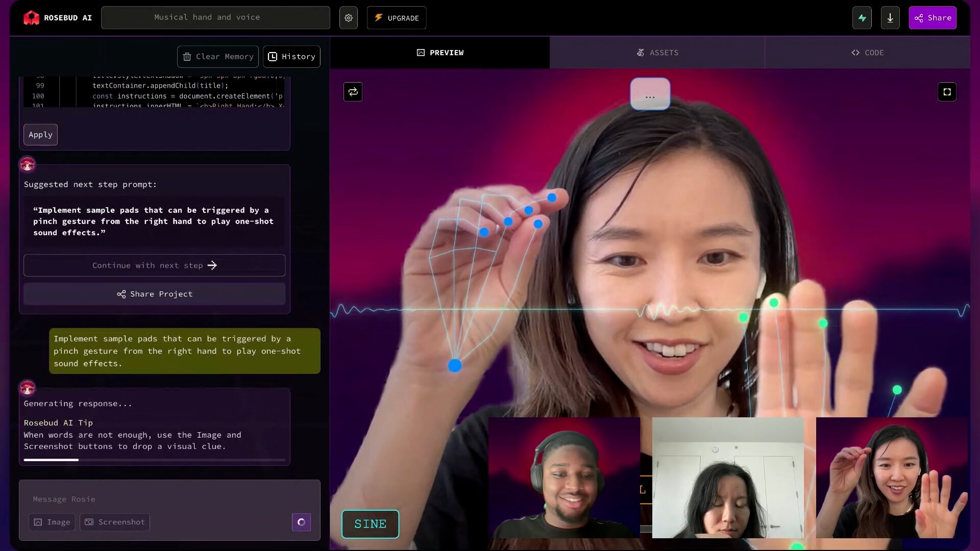Open settings via the gear icon
The height and width of the screenshot is (551, 980).
click(349, 17)
